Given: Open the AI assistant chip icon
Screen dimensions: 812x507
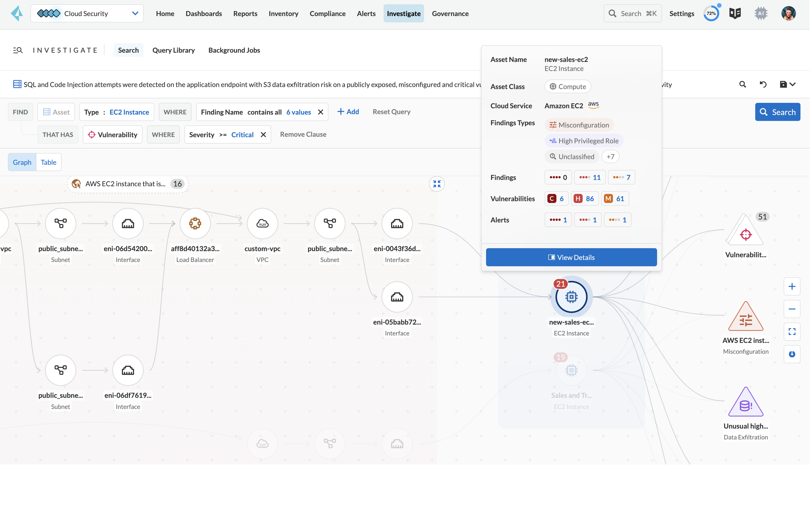Looking at the screenshot, I should click(761, 14).
